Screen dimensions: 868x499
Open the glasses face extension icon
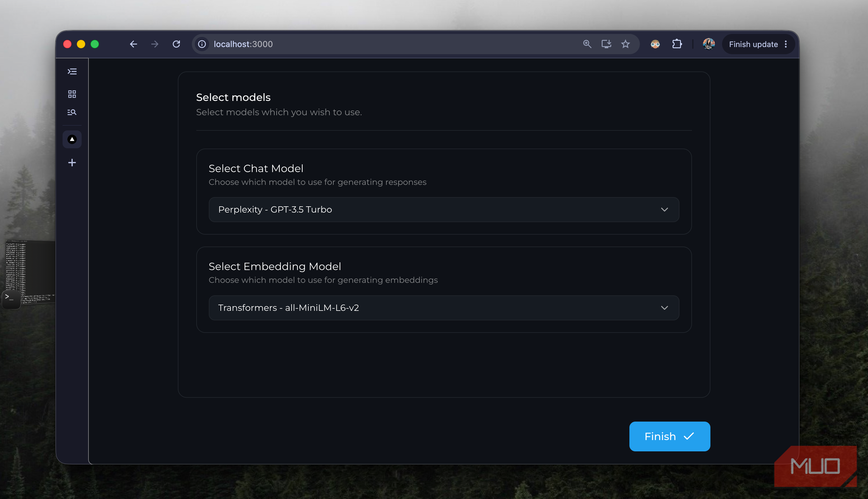(655, 44)
